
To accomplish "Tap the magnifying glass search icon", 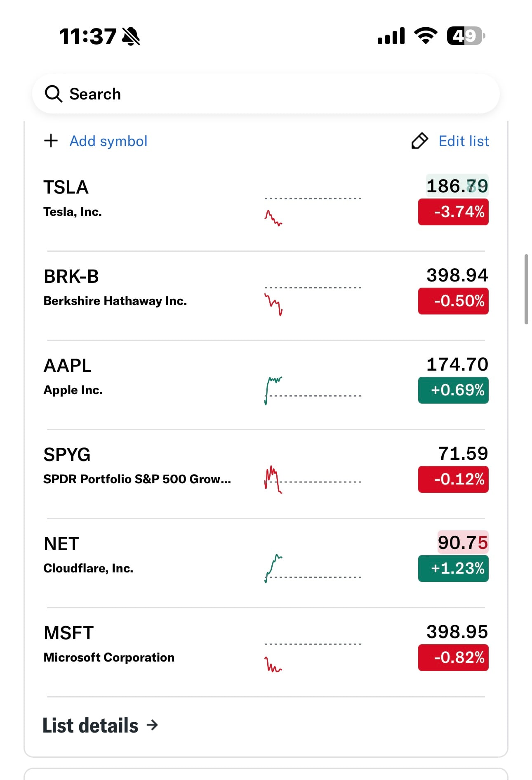I will [53, 94].
